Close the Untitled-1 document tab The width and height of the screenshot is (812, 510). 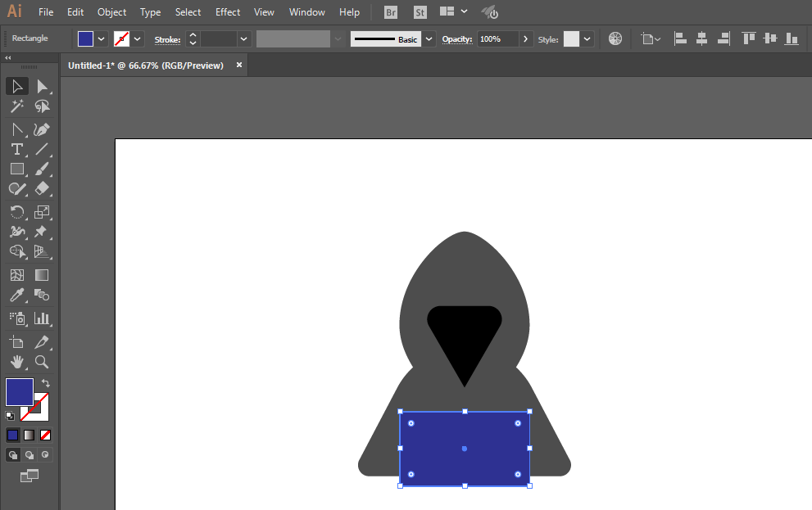coord(239,65)
